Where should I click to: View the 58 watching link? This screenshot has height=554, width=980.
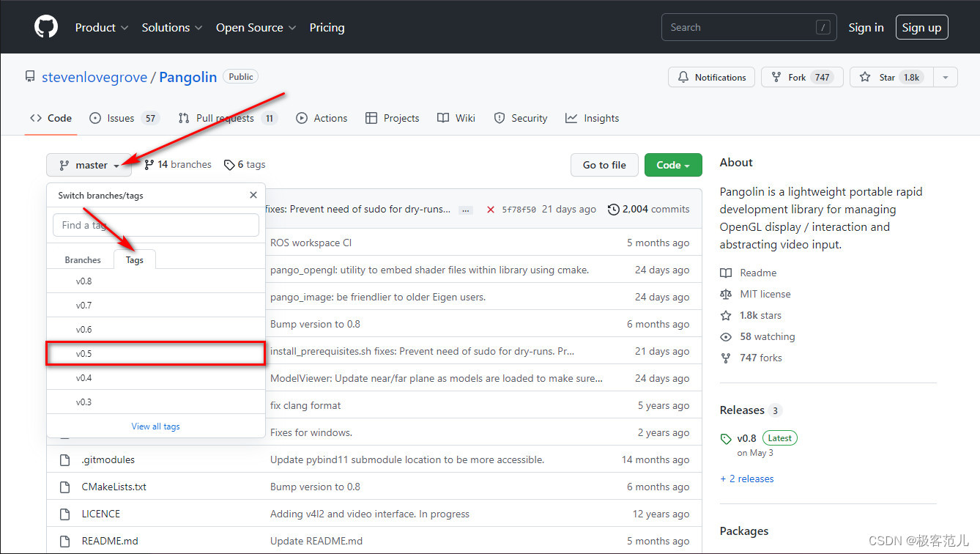coord(757,336)
